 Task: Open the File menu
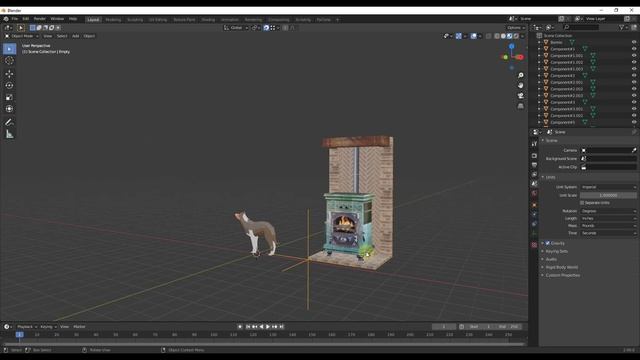pos(15,19)
